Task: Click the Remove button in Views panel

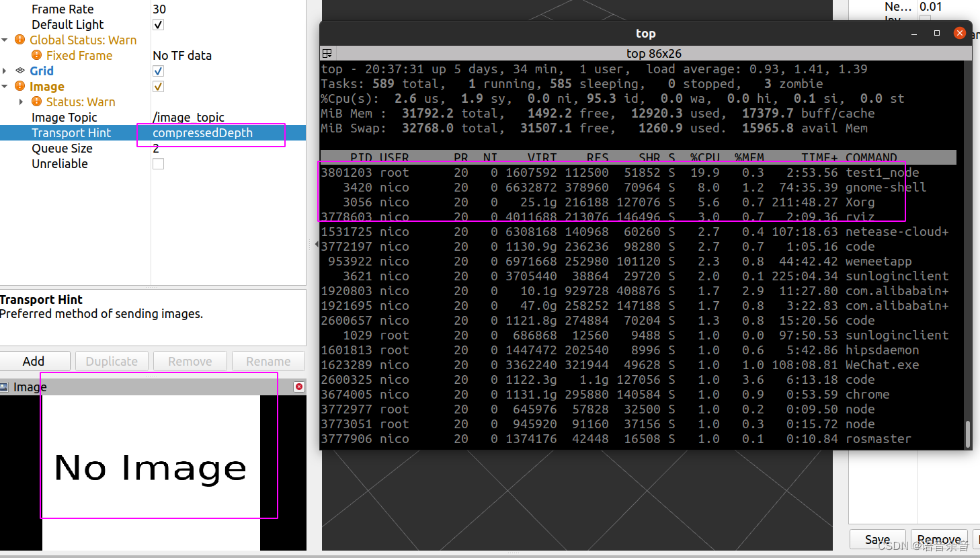Action: tap(939, 539)
